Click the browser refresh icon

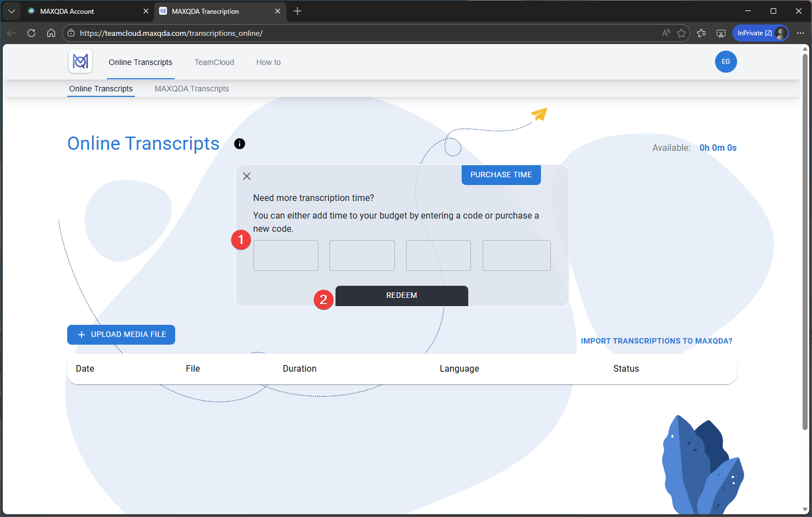coord(31,33)
